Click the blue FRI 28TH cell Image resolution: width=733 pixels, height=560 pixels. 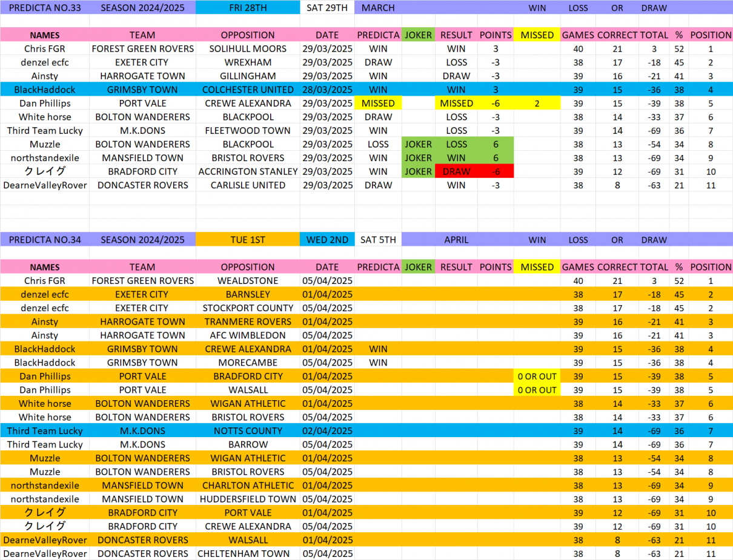click(x=248, y=8)
